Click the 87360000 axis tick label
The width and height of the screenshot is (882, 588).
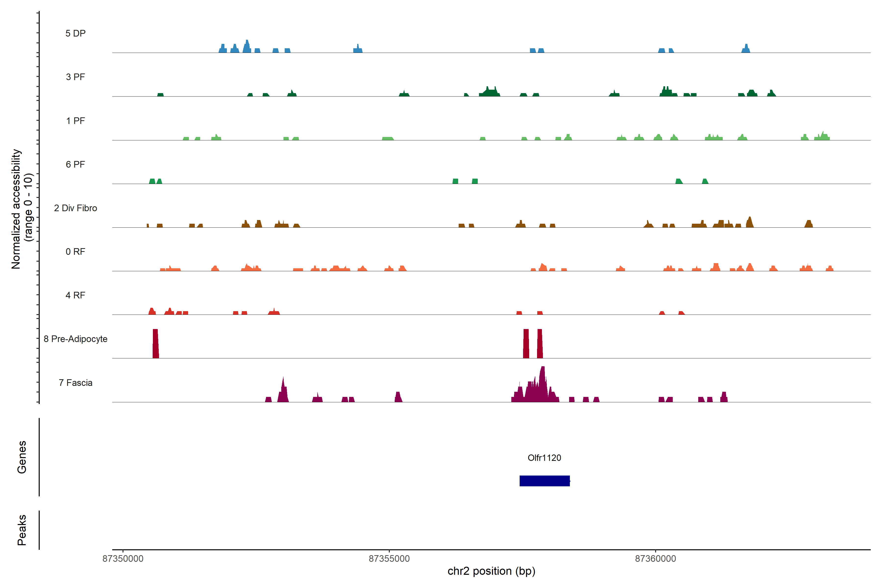(x=656, y=559)
